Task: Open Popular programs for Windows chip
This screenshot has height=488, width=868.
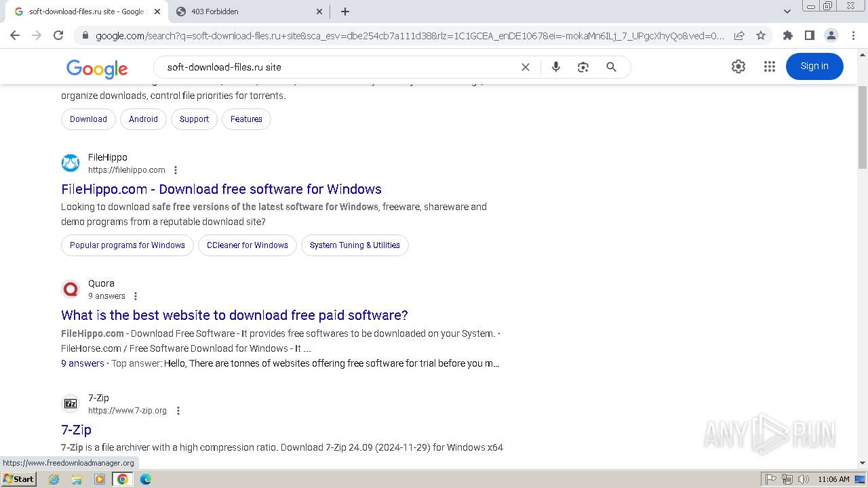Action: 127,245
